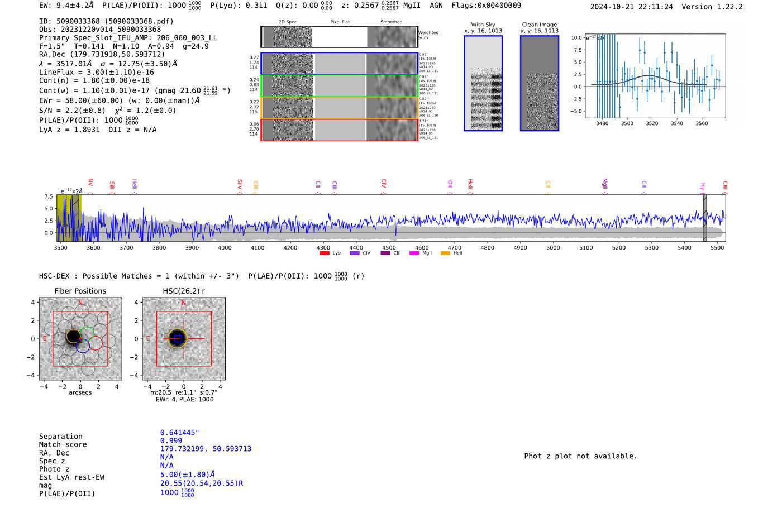782x532 pixels.
Task: Click the Version 1.22.2 text
Action: tap(712, 7)
